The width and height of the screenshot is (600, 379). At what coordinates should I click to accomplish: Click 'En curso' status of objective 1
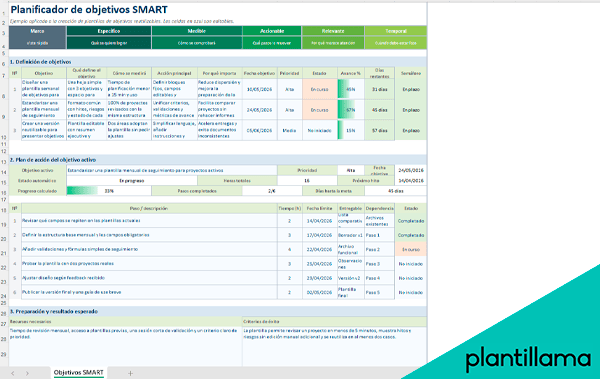(x=320, y=89)
